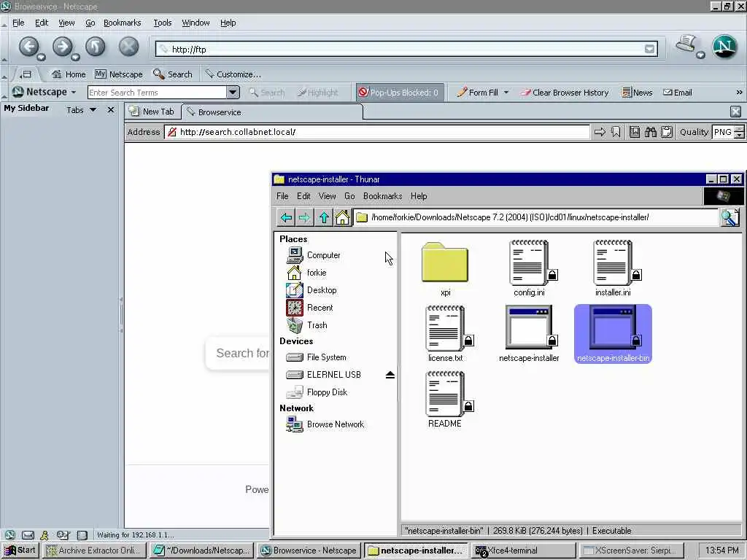The width and height of the screenshot is (747, 560).
Task: Click the Form Fill button
Action: tap(477, 93)
